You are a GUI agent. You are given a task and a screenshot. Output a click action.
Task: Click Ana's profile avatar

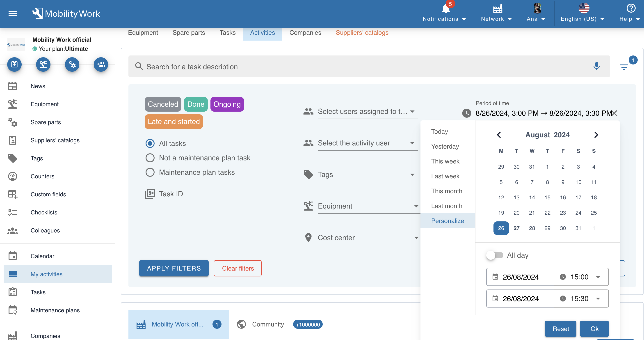[537, 8]
